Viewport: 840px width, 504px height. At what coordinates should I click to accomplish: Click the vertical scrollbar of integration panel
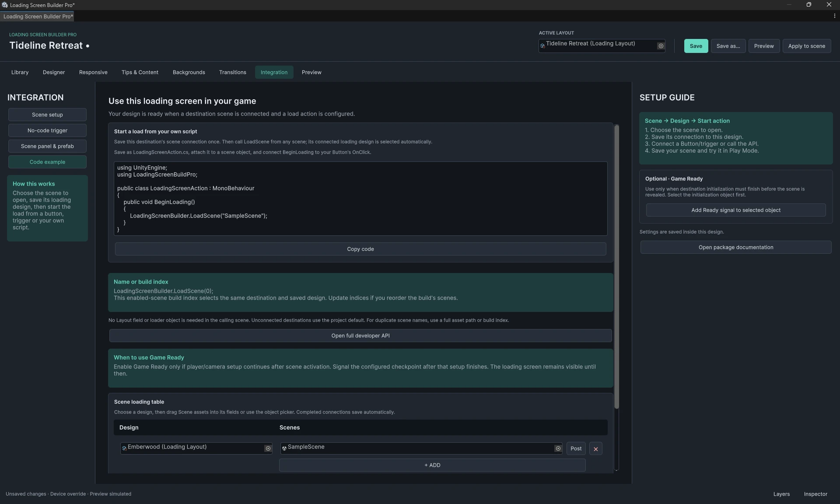point(616,267)
